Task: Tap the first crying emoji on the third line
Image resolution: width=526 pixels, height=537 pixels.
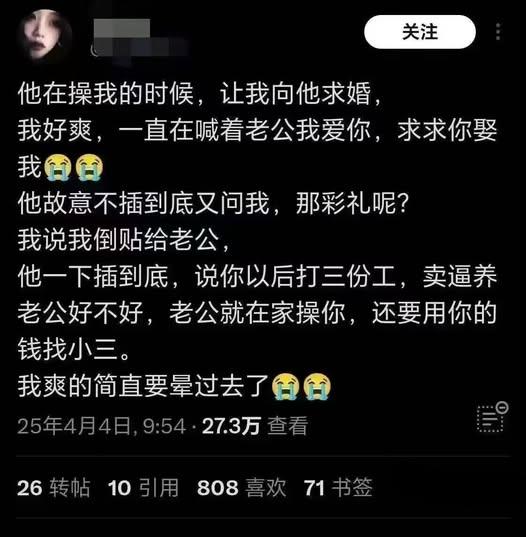Action: (x=58, y=167)
